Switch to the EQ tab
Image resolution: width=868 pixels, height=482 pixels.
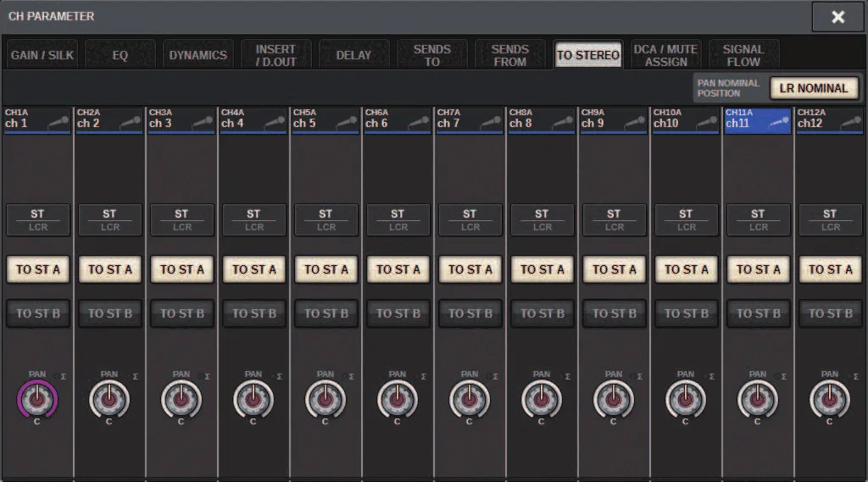tap(120, 55)
